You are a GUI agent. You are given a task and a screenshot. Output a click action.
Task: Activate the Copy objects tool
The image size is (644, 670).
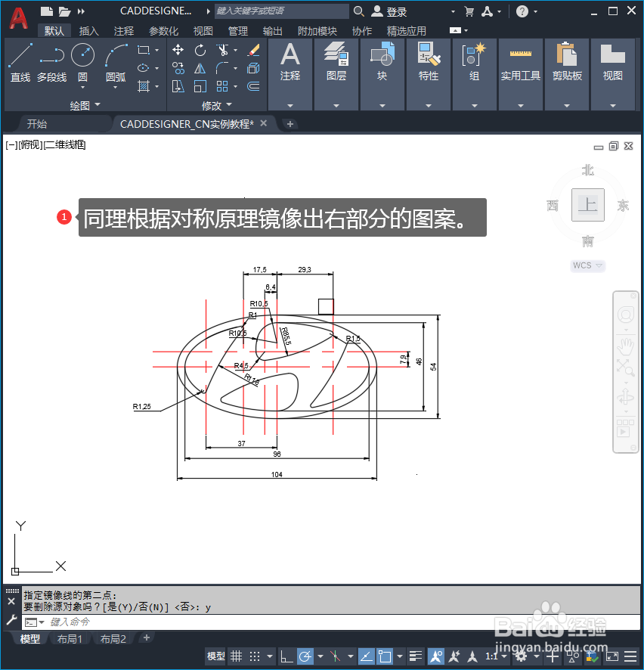pos(178,68)
